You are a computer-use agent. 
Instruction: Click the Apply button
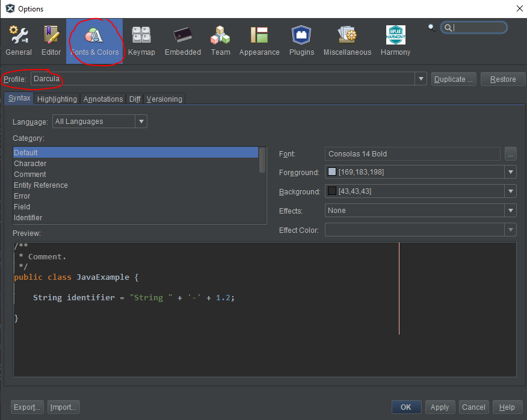(440, 407)
